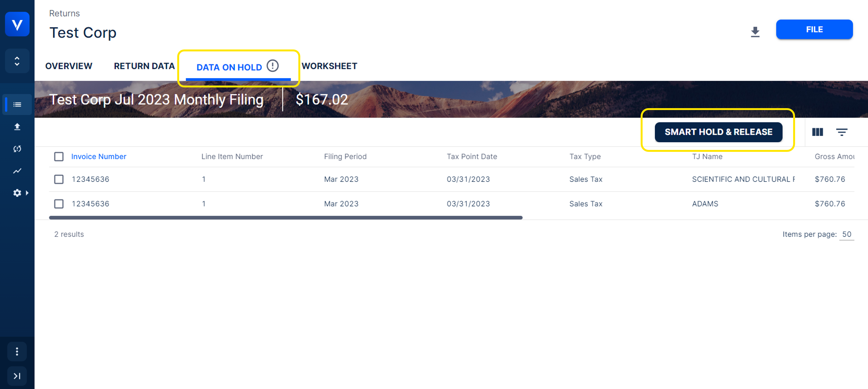
Task: Click the Smart Hold & Release button
Action: 718,132
